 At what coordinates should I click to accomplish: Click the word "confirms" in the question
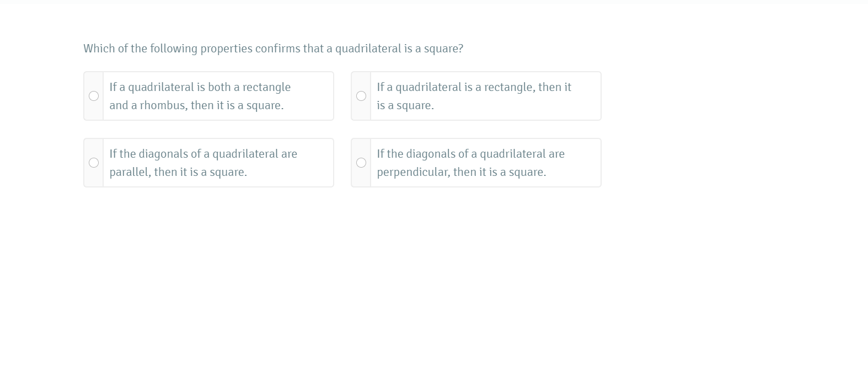point(277,49)
